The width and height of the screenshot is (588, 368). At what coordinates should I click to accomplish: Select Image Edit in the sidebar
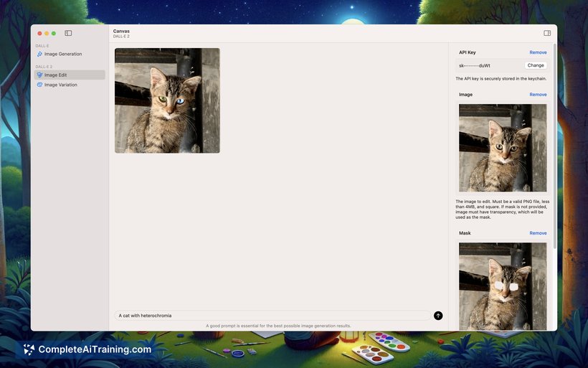click(70, 75)
